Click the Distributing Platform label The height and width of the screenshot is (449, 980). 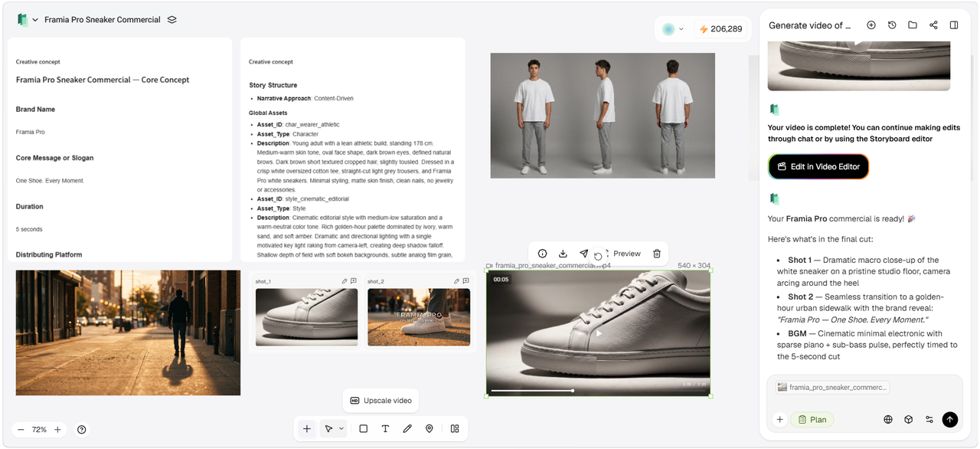tap(49, 254)
